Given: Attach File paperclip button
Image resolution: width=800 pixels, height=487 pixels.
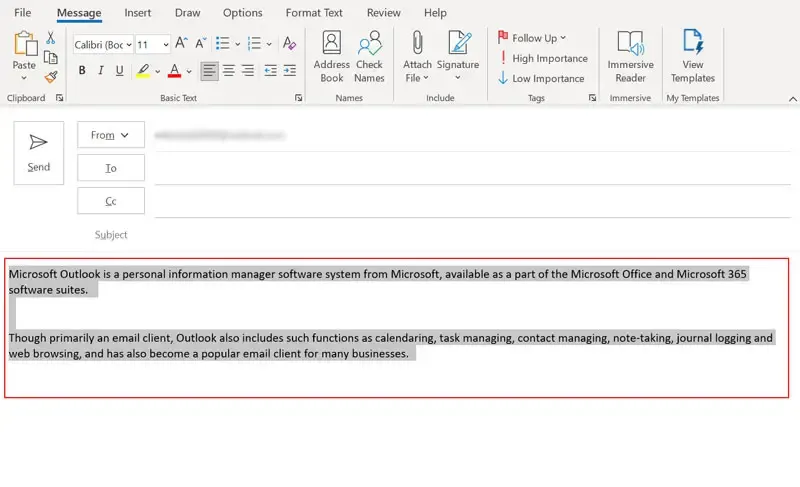Looking at the screenshot, I should tap(417, 57).
